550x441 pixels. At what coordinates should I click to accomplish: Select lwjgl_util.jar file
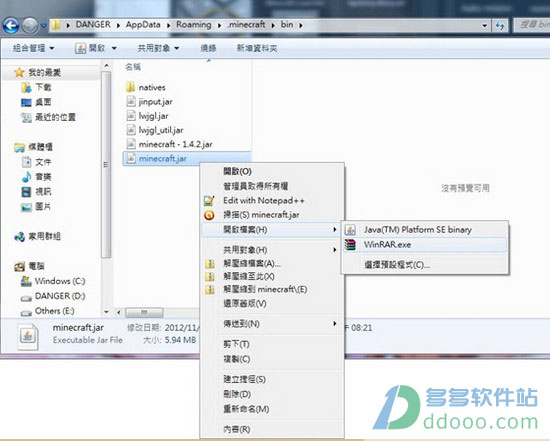point(155,130)
